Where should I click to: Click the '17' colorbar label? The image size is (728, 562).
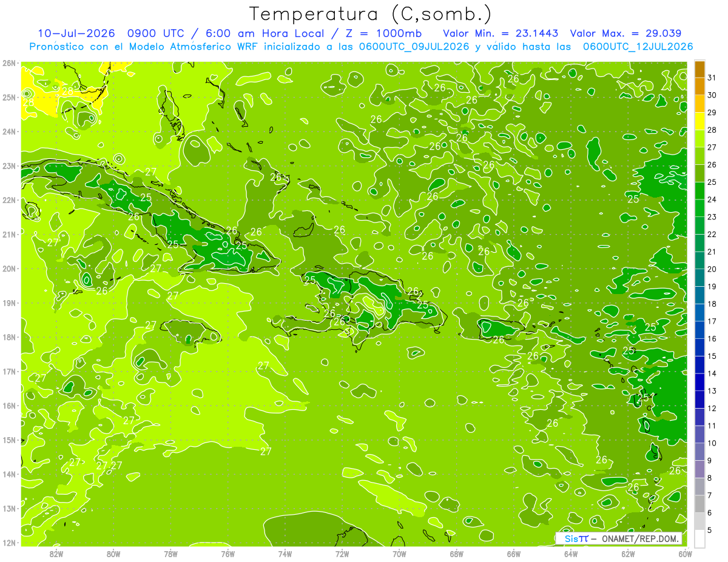712,321
